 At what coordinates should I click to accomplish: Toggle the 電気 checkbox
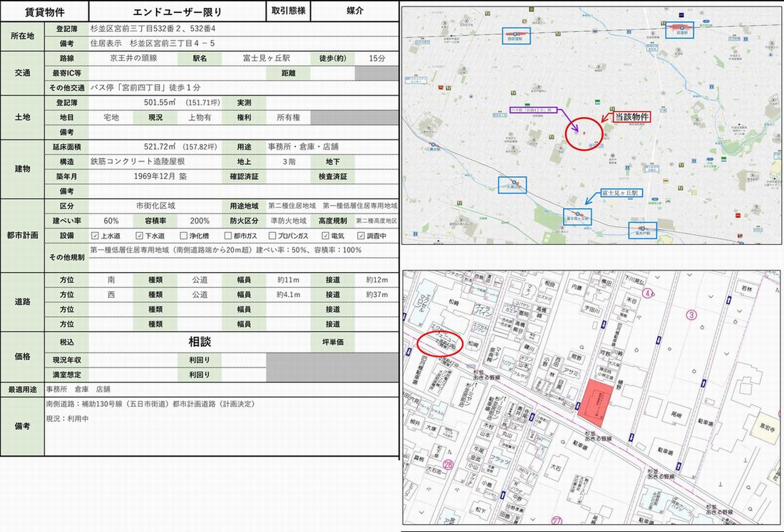pyautogui.click(x=326, y=236)
